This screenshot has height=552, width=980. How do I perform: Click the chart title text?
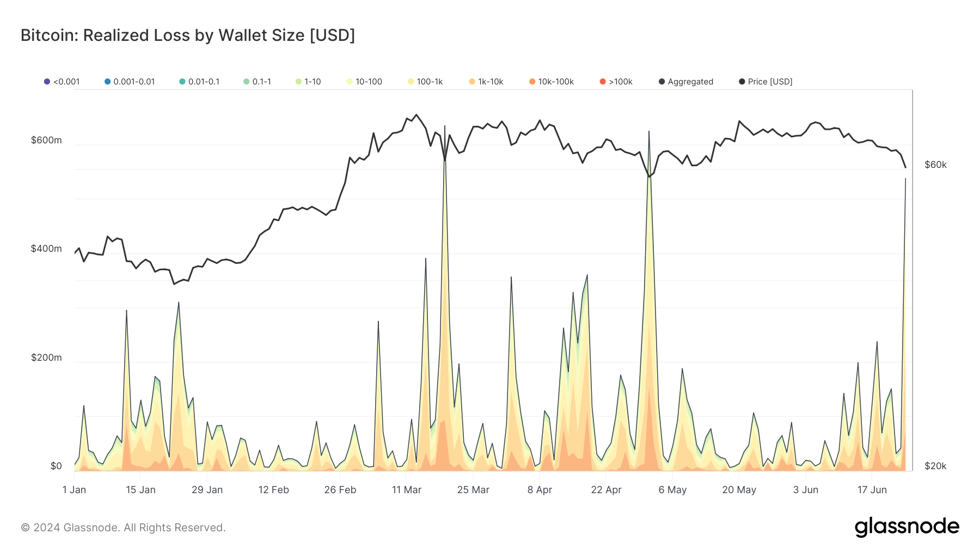(x=188, y=35)
